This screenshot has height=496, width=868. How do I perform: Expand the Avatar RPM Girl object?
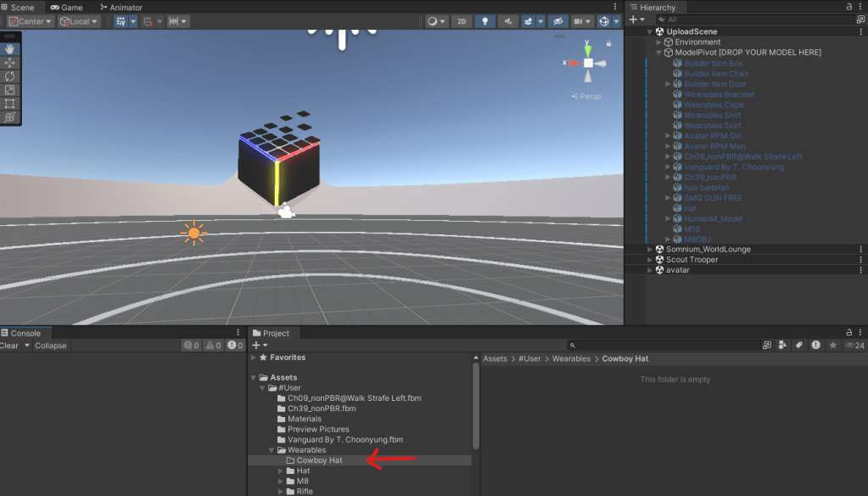pyautogui.click(x=668, y=136)
